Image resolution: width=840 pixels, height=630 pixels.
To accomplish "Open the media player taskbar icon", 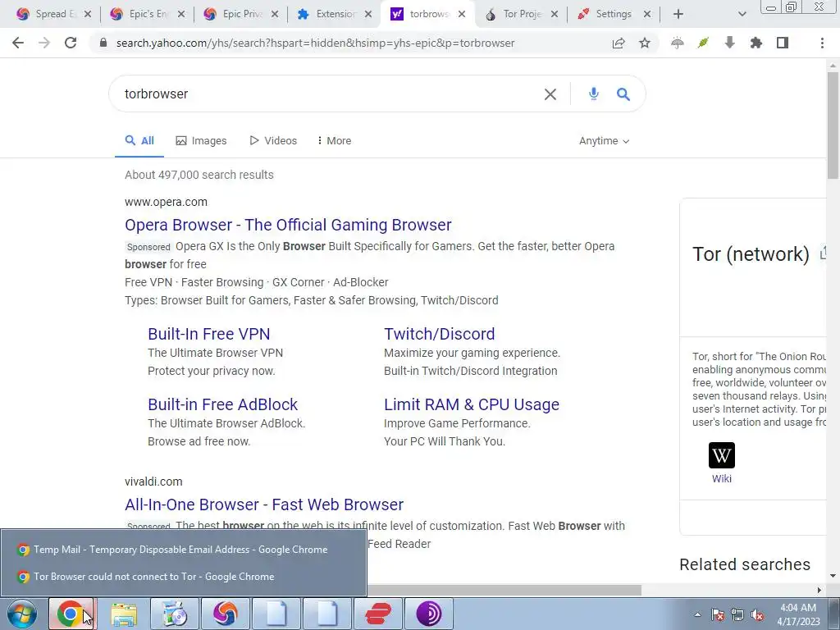I will click(175, 614).
